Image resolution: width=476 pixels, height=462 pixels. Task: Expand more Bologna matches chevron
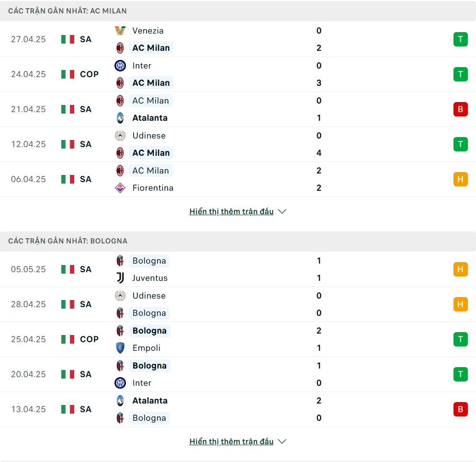pyautogui.click(x=282, y=441)
